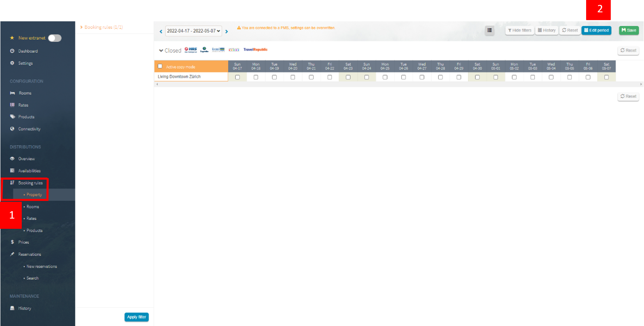This screenshot has width=644, height=326.
Task: Open Dashboard from the sidebar
Action: point(28,51)
